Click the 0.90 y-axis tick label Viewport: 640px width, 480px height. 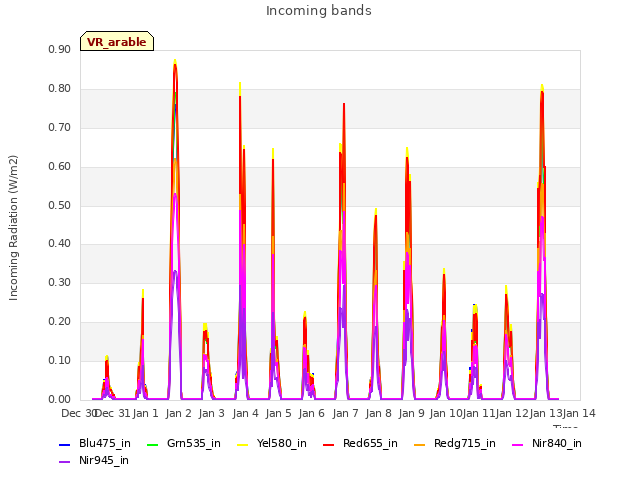click(59, 49)
